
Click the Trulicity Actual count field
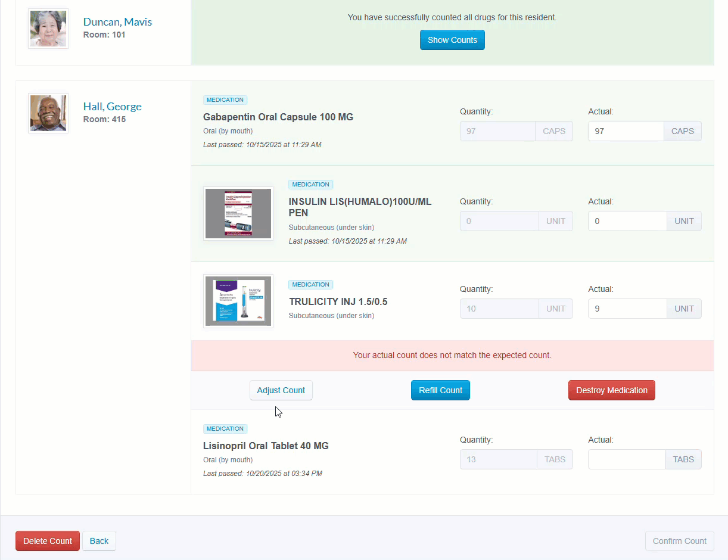click(x=627, y=309)
